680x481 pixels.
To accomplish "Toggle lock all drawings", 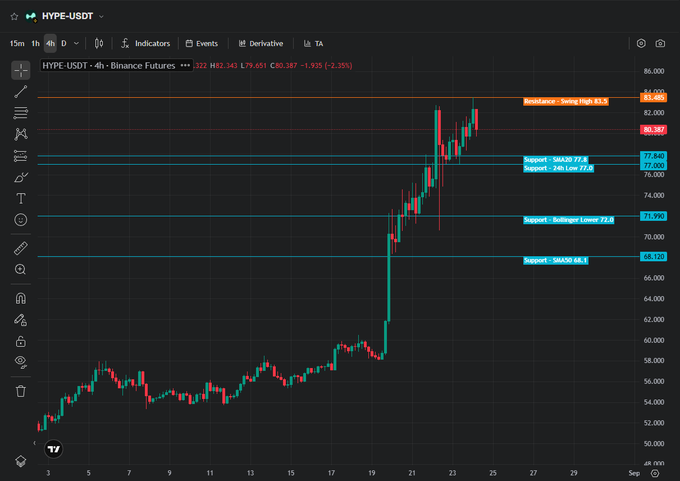I will coord(20,341).
